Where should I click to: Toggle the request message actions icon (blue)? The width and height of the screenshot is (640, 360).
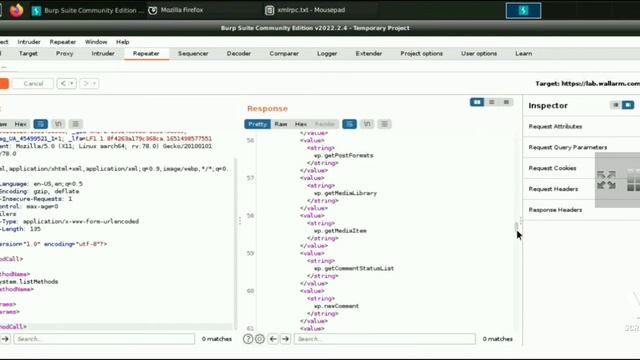click(40, 124)
